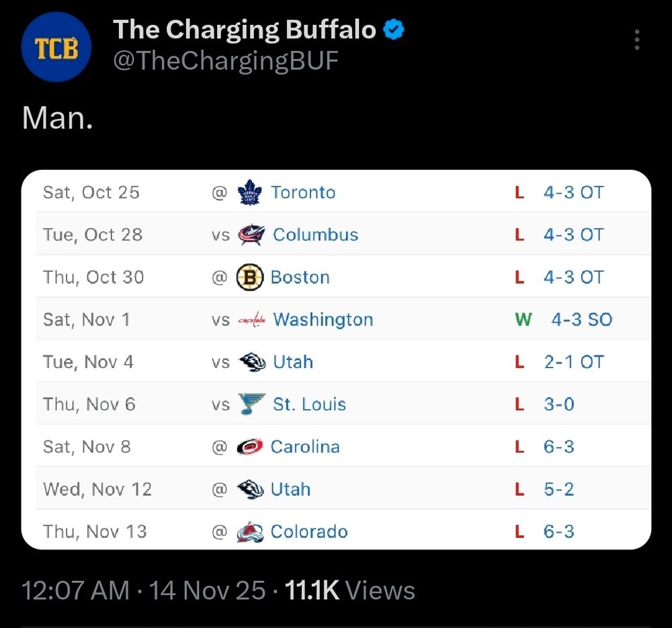Click the St. Louis Blues logo
The width and height of the screenshot is (672, 628).
click(x=252, y=404)
